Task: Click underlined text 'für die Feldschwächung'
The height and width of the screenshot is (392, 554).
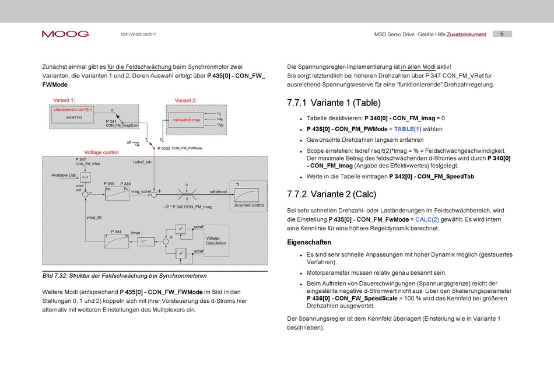Action: click(139, 67)
